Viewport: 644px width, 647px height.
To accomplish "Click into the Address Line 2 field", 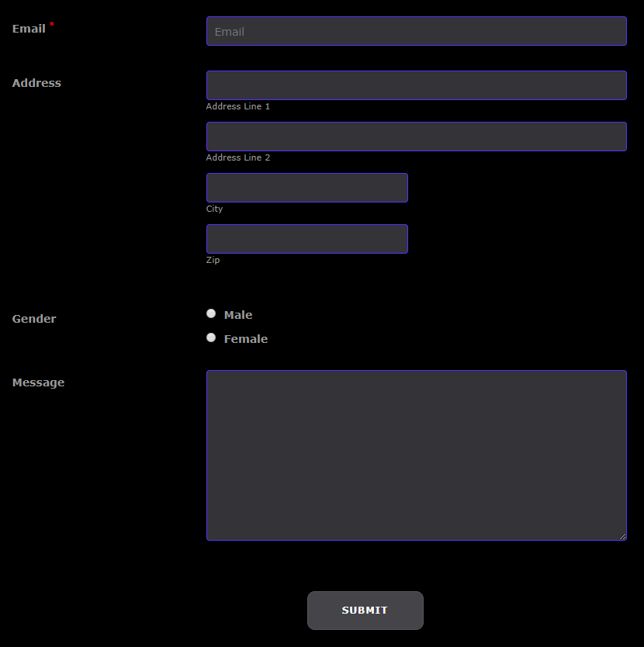I will click(416, 137).
